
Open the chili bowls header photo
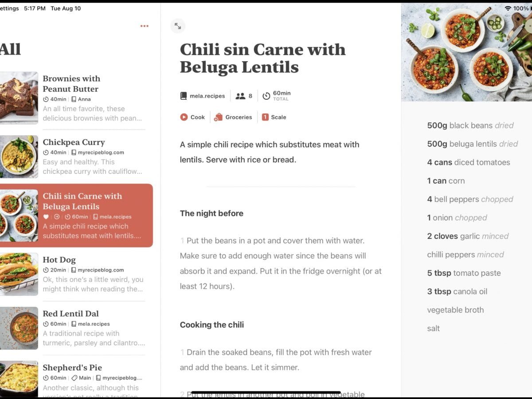pyautogui.click(x=466, y=52)
